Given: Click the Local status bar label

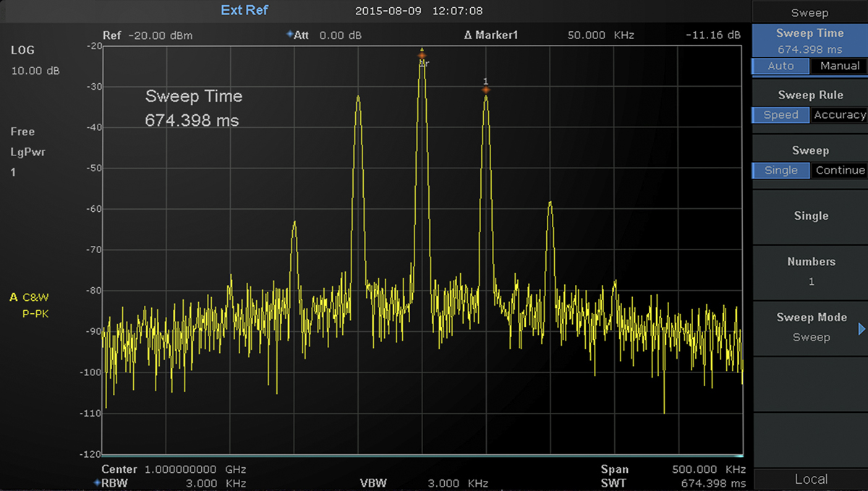Looking at the screenshot, I should click(x=811, y=479).
